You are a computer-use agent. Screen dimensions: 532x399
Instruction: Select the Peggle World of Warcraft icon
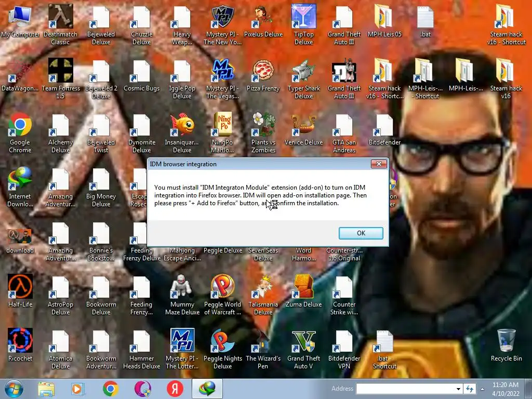[x=222, y=295]
